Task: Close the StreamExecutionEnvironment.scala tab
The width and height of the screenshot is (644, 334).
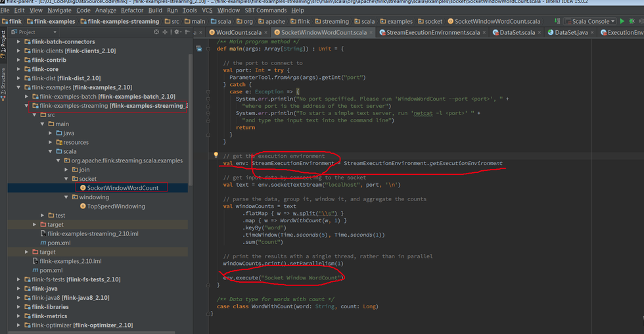Action: 484,32
